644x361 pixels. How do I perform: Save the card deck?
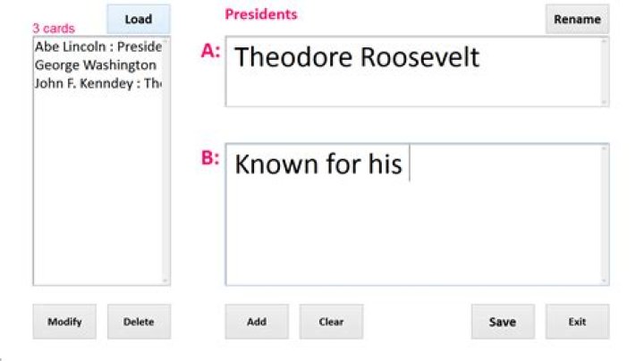click(x=503, y=322)
